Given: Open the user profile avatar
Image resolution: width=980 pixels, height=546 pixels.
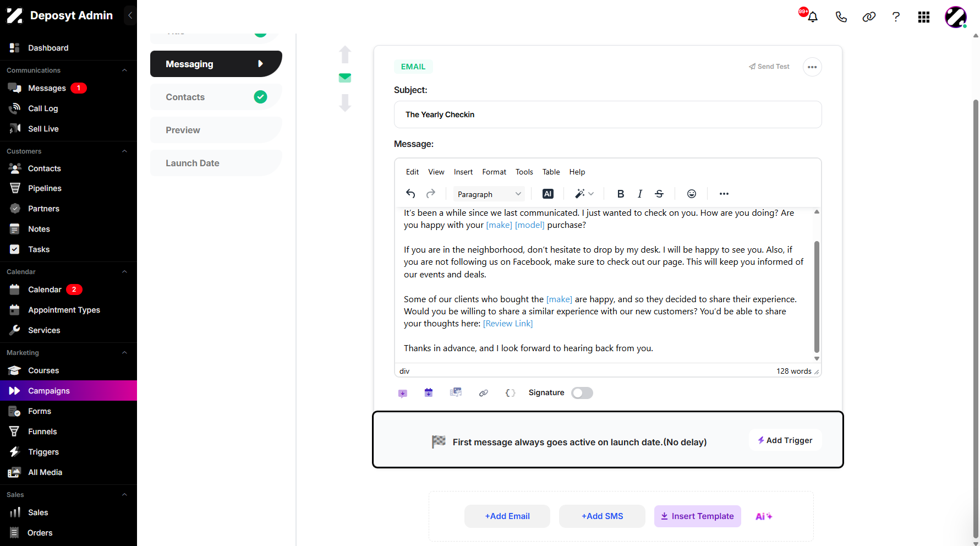Looking at the screenshot, I should point(956,17).
